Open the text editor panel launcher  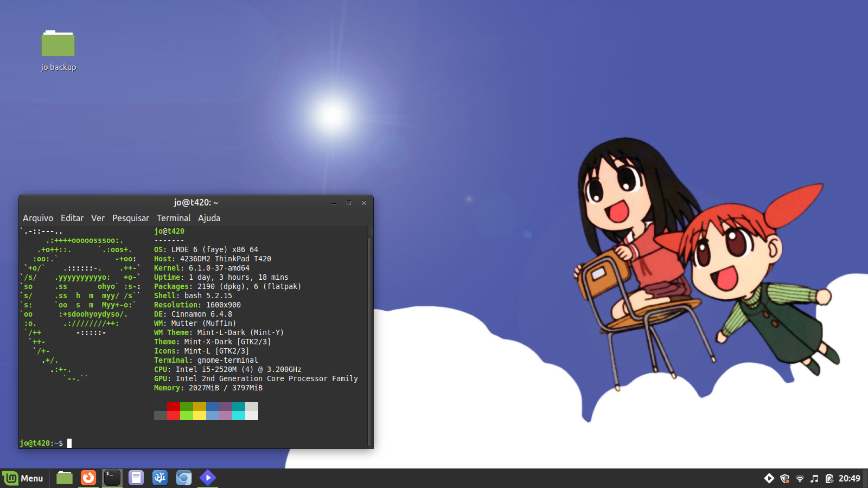[x=136, y=478]
